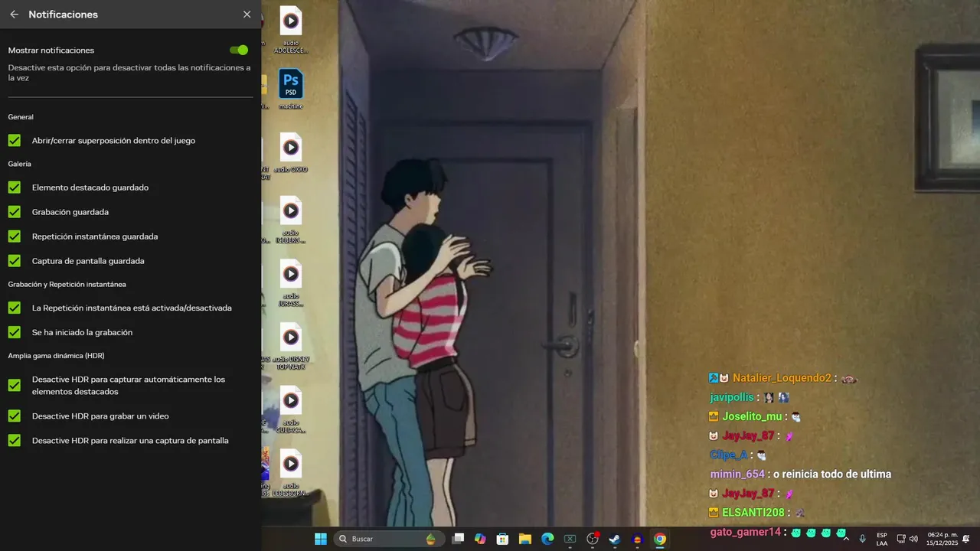Select the audio LEBESBORN desktop file

pyautogui.click(x=291, y=474)
